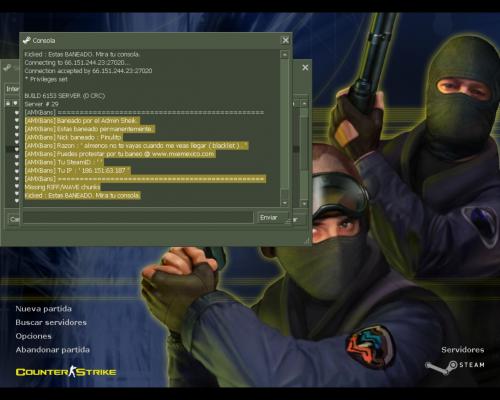
Task: Click the heart-shaped column header icon in the server list
Action: 15,103
